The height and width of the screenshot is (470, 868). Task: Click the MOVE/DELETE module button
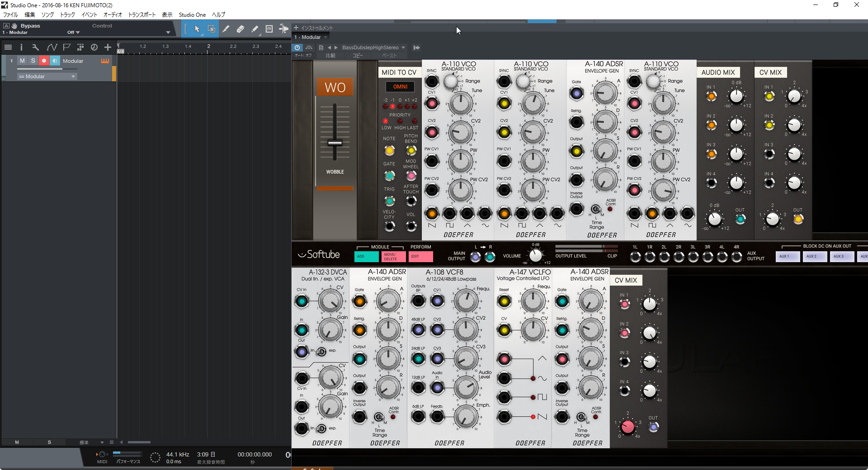(393, 256)
